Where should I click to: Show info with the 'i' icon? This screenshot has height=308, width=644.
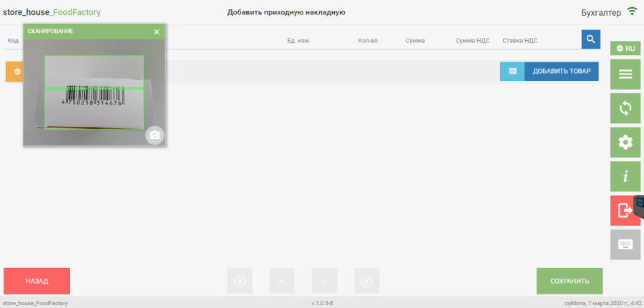[x=625, y=176]
